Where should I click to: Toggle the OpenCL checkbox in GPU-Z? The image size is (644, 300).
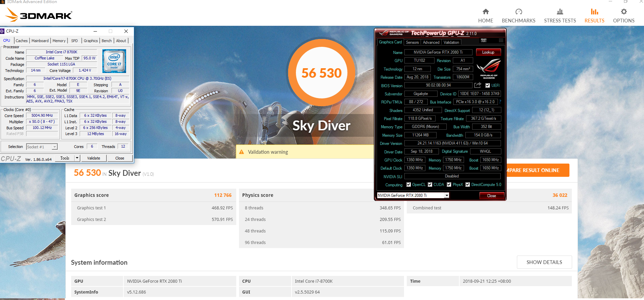(409, 185)
